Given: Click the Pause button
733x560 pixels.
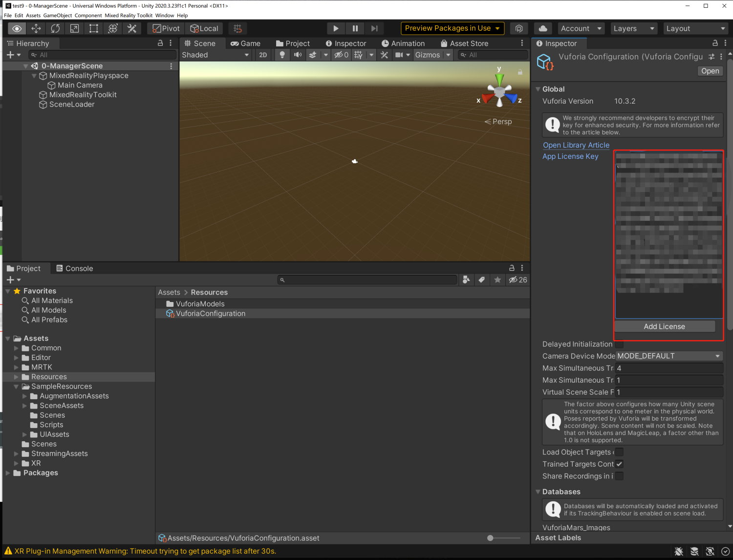Looking at the screenshot, I should tap(355, 28).
